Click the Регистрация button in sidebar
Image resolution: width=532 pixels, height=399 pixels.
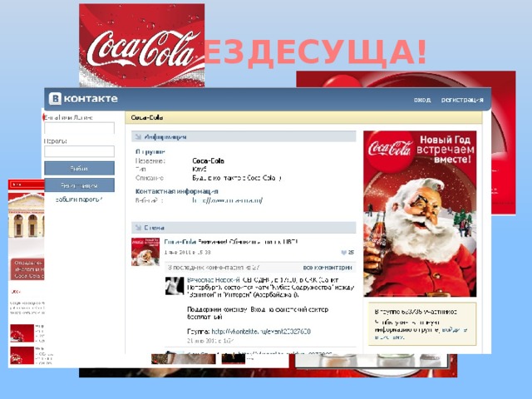pos(80,185)
